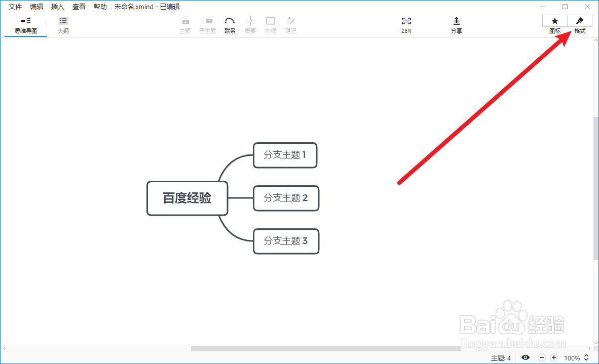Open the 插入 (Insert) menu
599x364 pixels.
57,7
